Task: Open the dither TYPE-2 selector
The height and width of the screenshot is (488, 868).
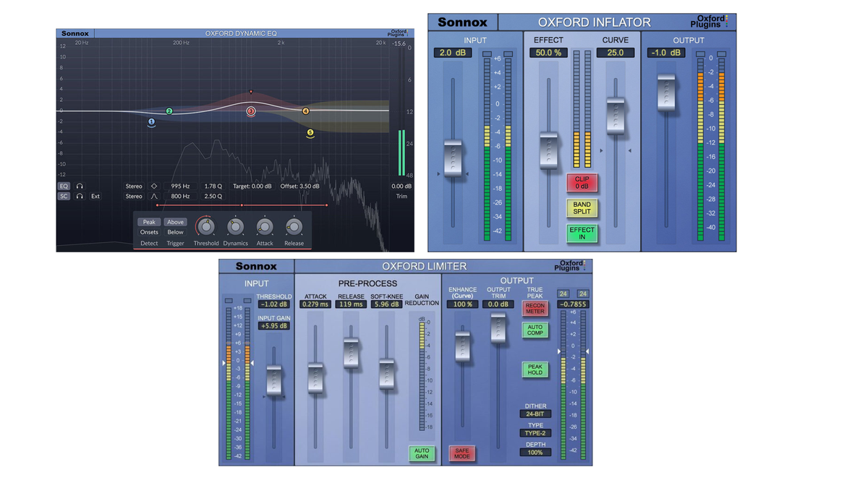Action: coord(535,432)
